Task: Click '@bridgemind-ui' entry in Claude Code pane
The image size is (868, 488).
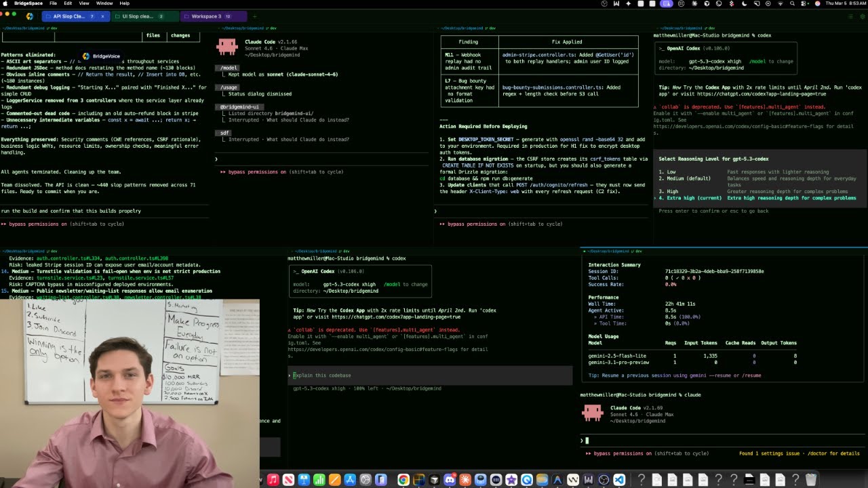Action: tap(239, 107)
